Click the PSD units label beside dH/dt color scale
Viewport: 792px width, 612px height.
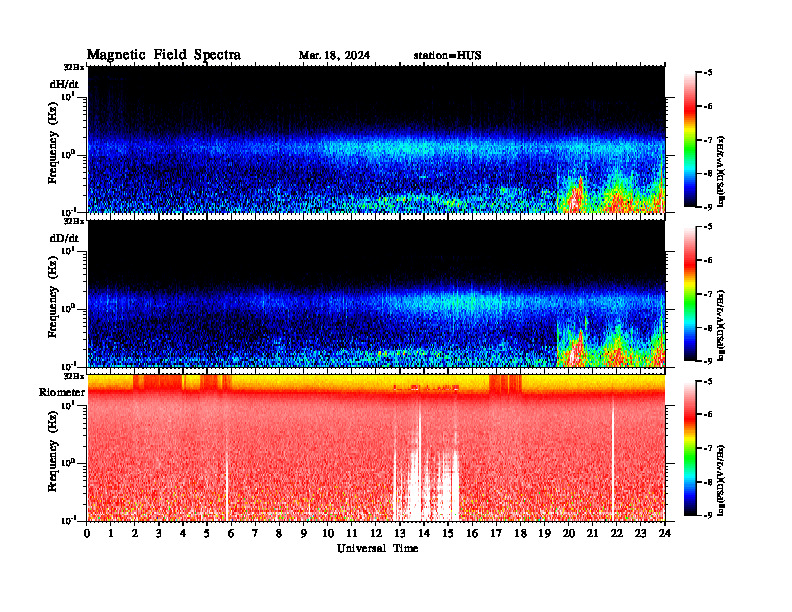(x=722, y=171)
